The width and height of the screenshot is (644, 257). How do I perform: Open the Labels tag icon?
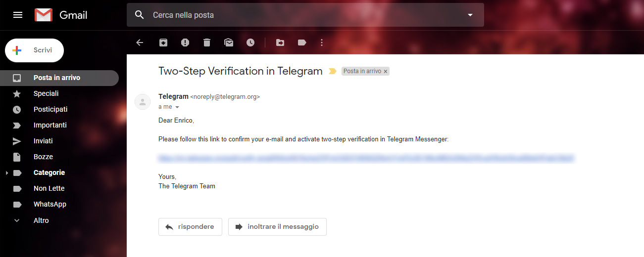point(302,43)
